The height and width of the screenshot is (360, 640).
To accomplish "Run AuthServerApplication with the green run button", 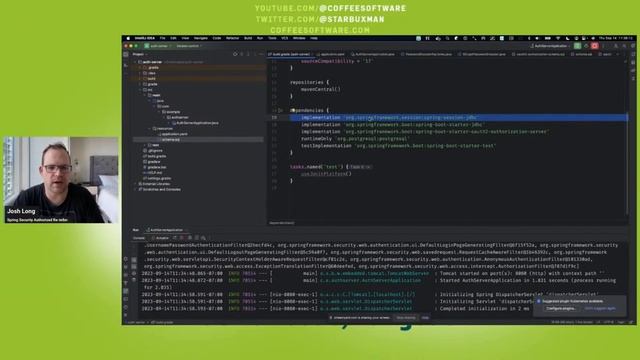I will pyautogui.click(x=577, y=46).
